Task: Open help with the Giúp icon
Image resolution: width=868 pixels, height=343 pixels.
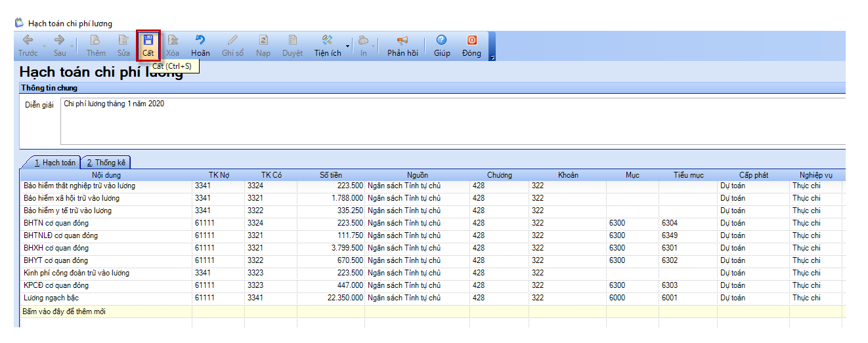Action: (x=442, y=40)
